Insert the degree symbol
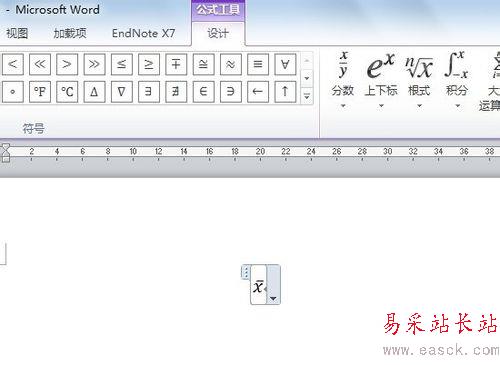Viewport: 500px width, 365px height. tap(13, 91)
